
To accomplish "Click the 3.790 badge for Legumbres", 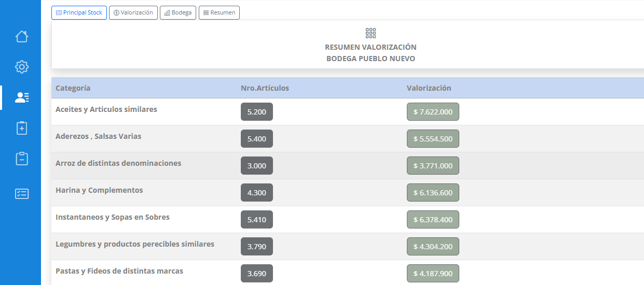I will [257, 247].
